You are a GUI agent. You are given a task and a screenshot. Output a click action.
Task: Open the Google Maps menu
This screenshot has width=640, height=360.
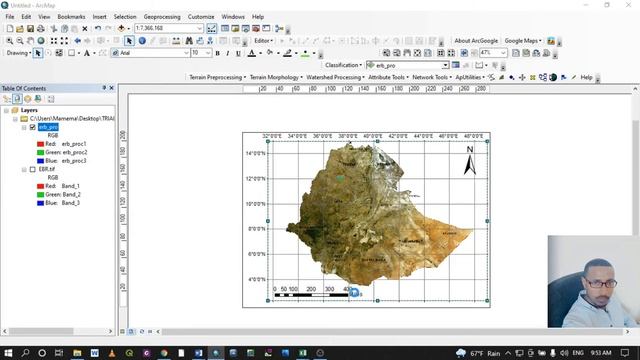[x=523, y=41]
